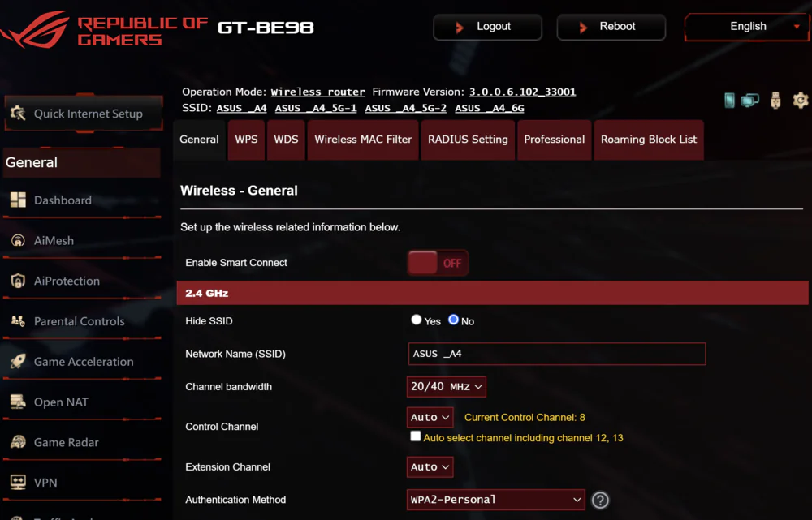
Task: Switch to the WPS tab
Action: coord(247,140)
